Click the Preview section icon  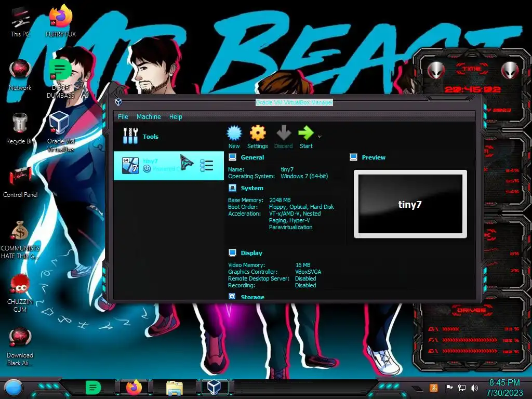point(353,157)
